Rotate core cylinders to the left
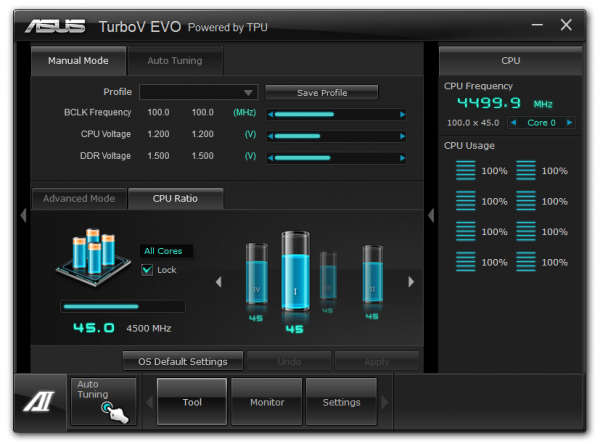Image resolution: width=600 pixels, height=444 pixels. (x=218, y=282)
